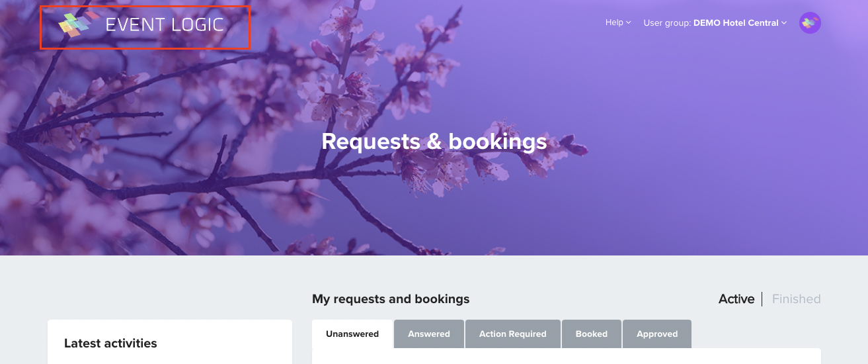Switch view to Finished bookings
Screen dimensions: 868x364
click(x=797, y=299)
